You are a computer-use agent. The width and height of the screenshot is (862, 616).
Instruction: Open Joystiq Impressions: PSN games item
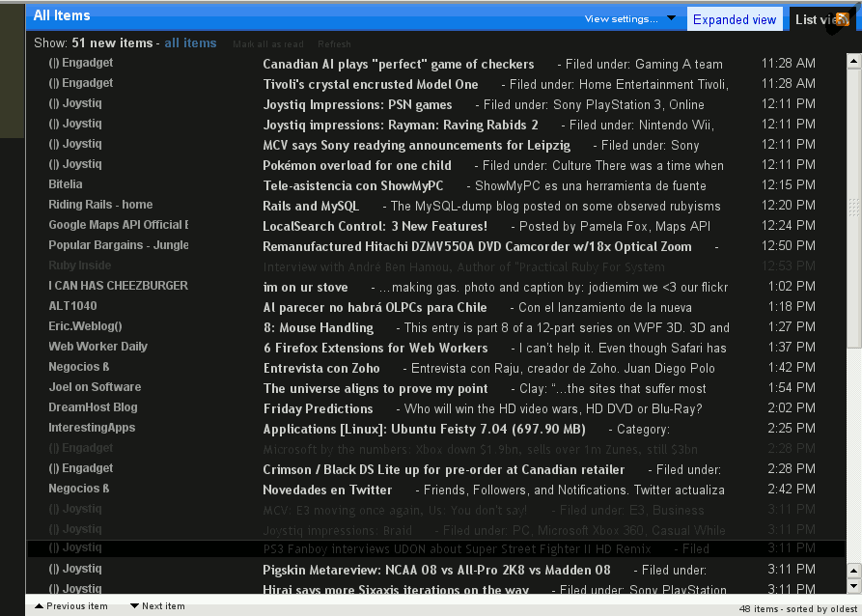tap(357, 105)
